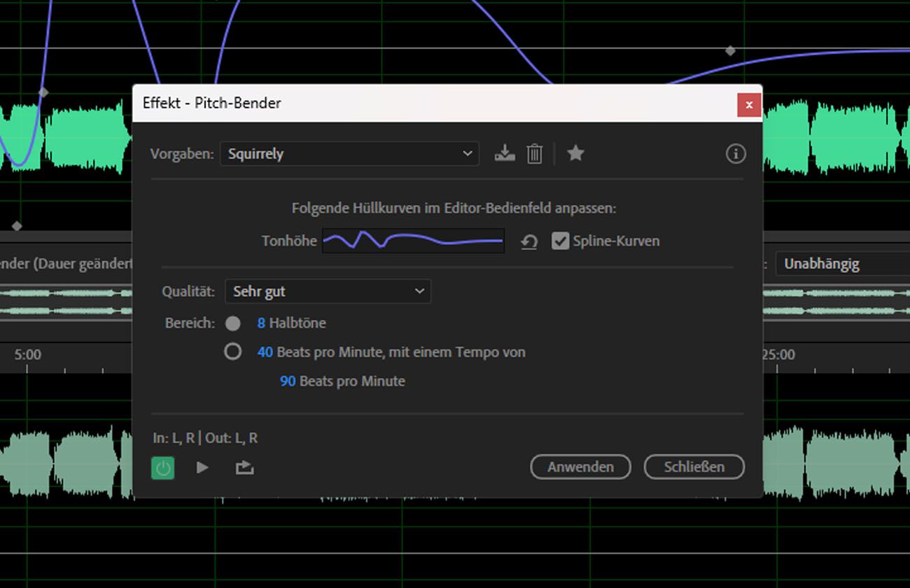Close the Pitch-Bender dialog with red X
The height and width of the screenshot is (588, 910).
click(x=749, y=105)
